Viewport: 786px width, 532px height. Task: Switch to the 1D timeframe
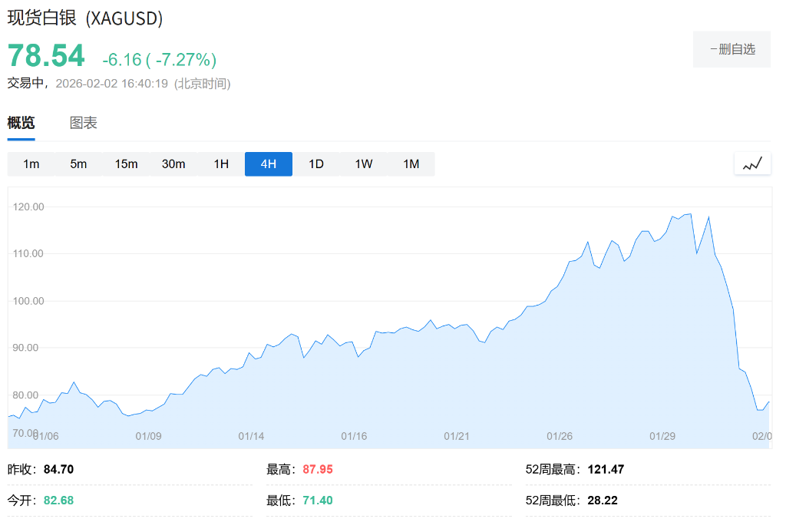point(316,164)
